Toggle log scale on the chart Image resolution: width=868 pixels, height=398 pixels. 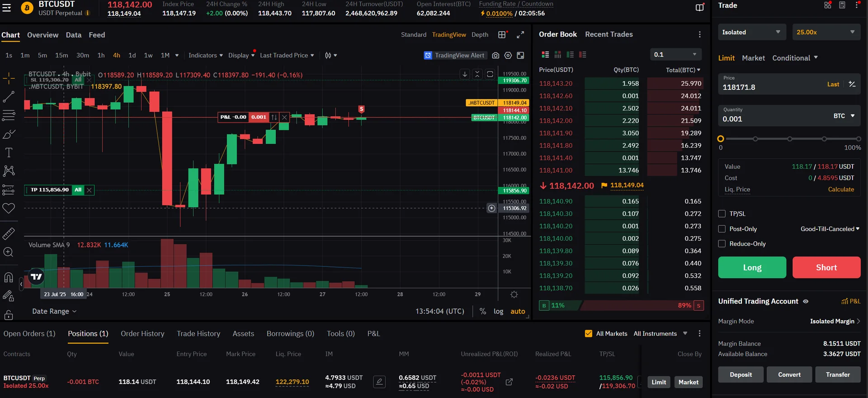tap(498, 311)
